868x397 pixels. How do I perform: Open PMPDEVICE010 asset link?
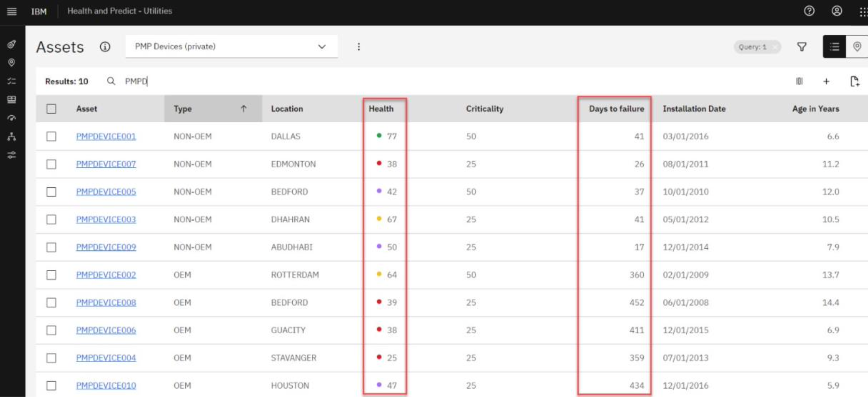106,386
